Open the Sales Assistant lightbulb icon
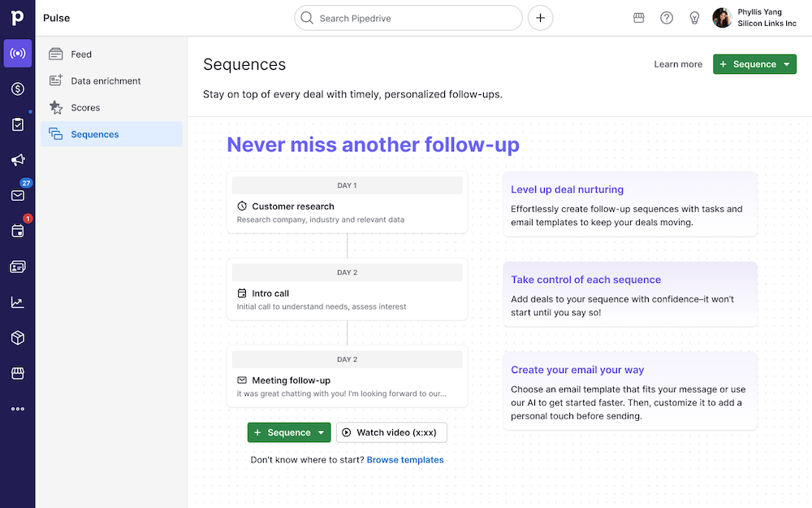 click(694, 18)
